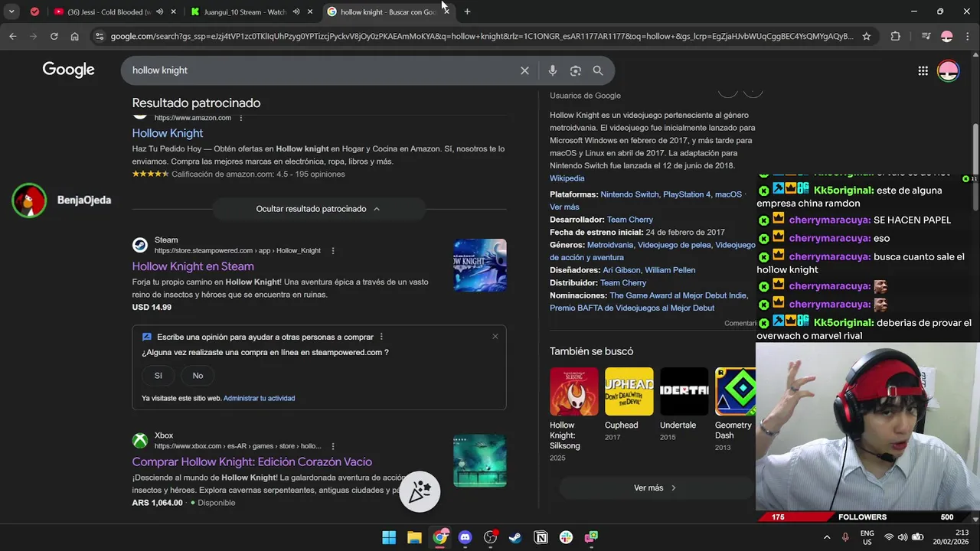Open volume settings in system tray
The width and height of the screenshot is (980, 551).
click(x=903, y=537)
